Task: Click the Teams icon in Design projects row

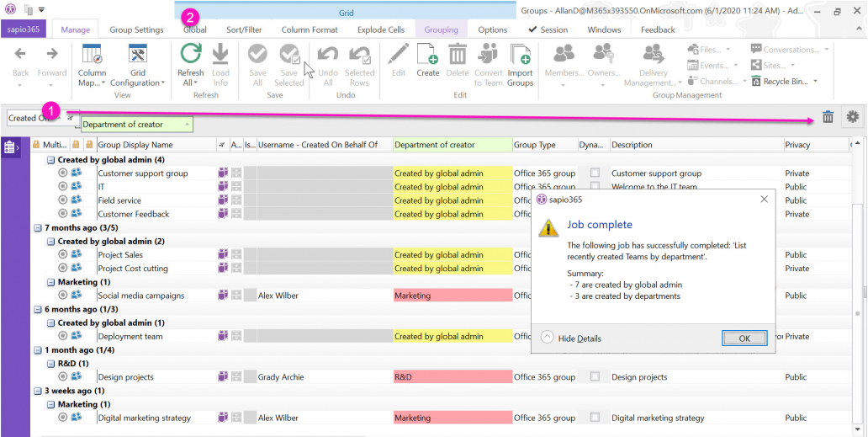Action: click(223, 376)
